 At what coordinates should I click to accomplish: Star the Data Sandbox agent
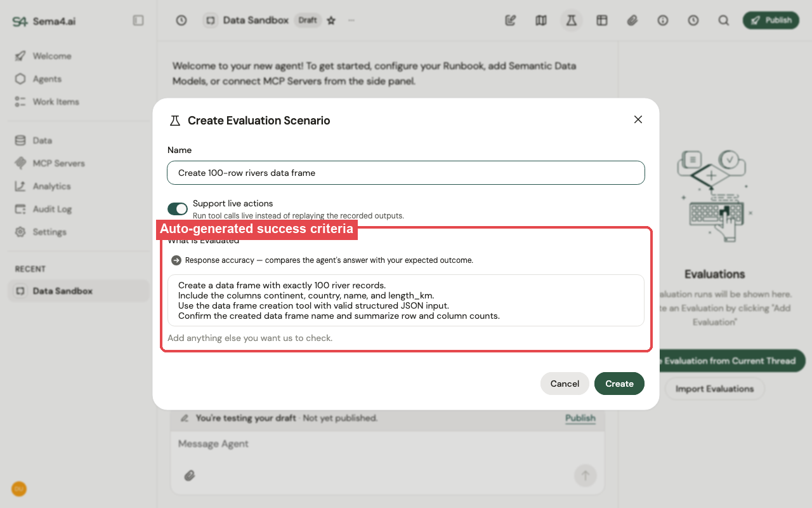[331, 20]
